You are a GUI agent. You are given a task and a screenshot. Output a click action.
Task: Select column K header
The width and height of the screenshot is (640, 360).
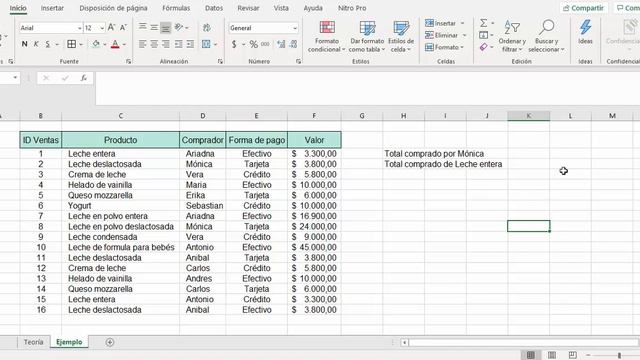pos(529,116)
